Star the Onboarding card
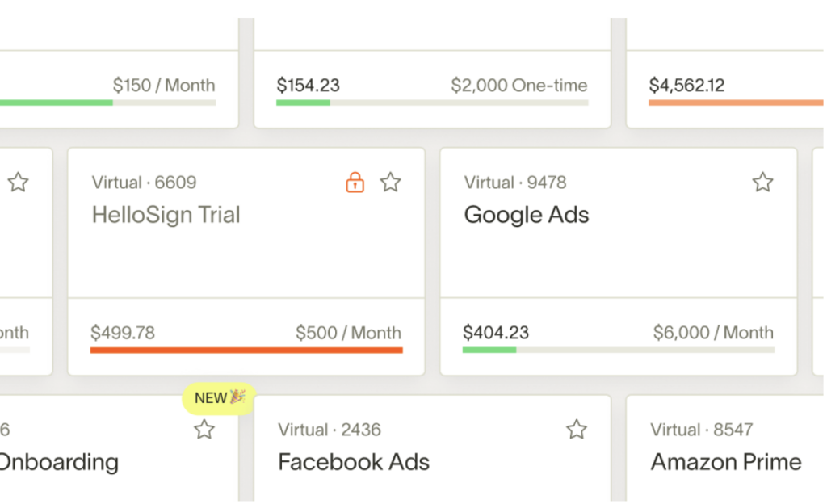827x504 pixels. [x=204, y=430]
